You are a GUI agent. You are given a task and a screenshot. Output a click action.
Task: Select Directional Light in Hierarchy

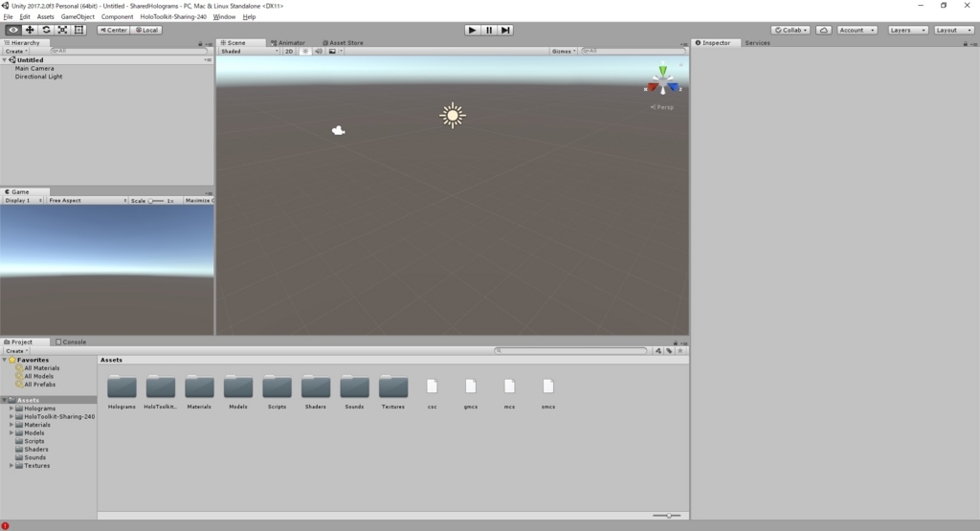[x=38, y=77]
